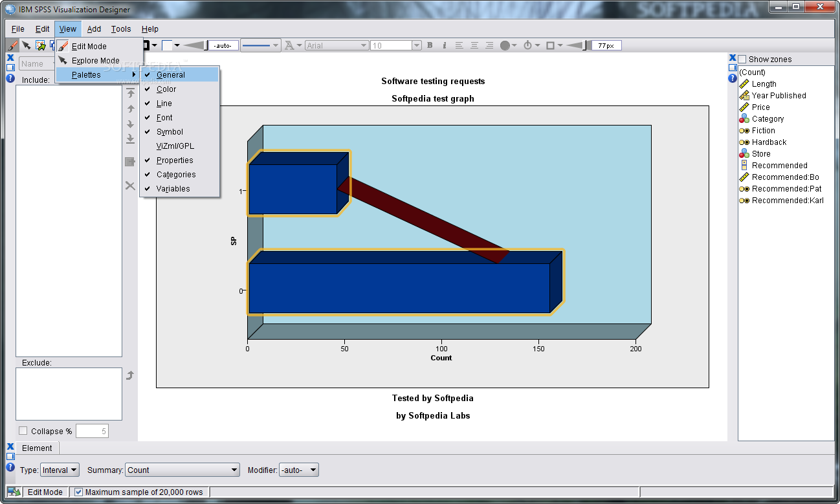The height and width of the screenshot is (504, 840).
Task: Toggle the Line palette menu item
Action: pyautogui.click(x=180, y=103)
